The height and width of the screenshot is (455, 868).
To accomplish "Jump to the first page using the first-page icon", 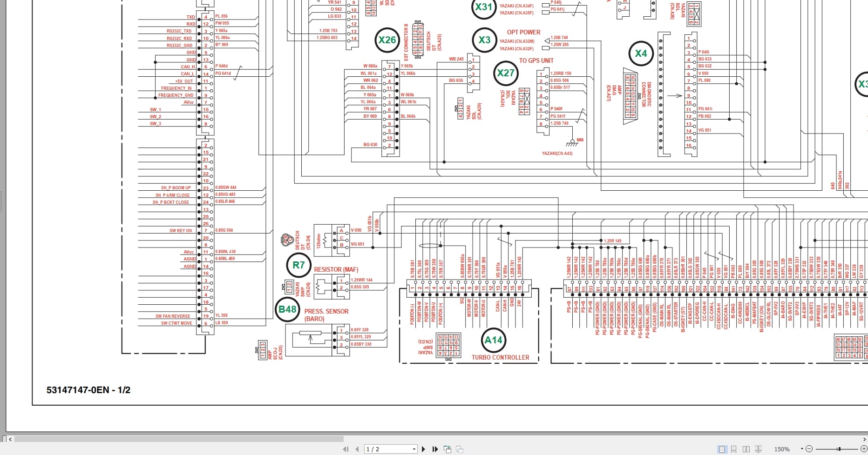I will pos(346,449).
